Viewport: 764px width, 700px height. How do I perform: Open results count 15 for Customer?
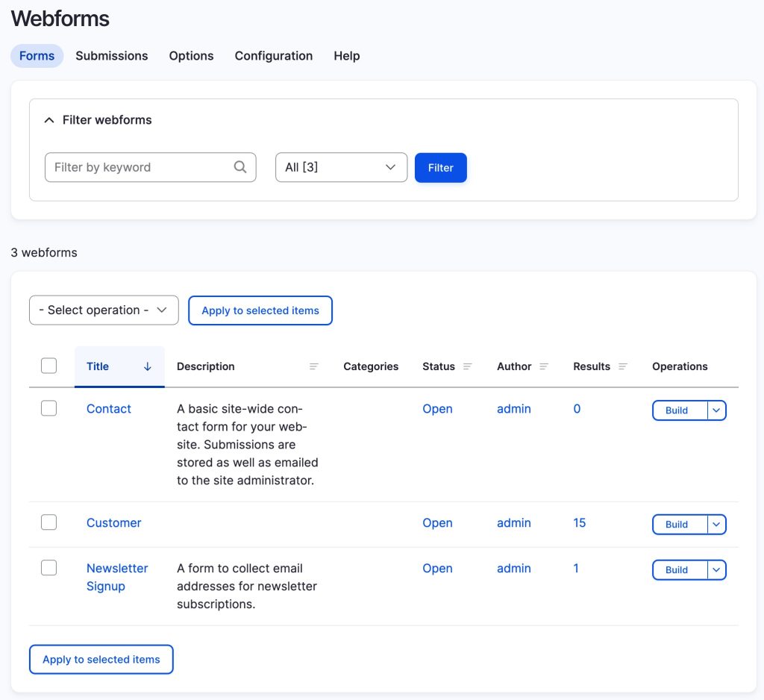click(579, 523)
